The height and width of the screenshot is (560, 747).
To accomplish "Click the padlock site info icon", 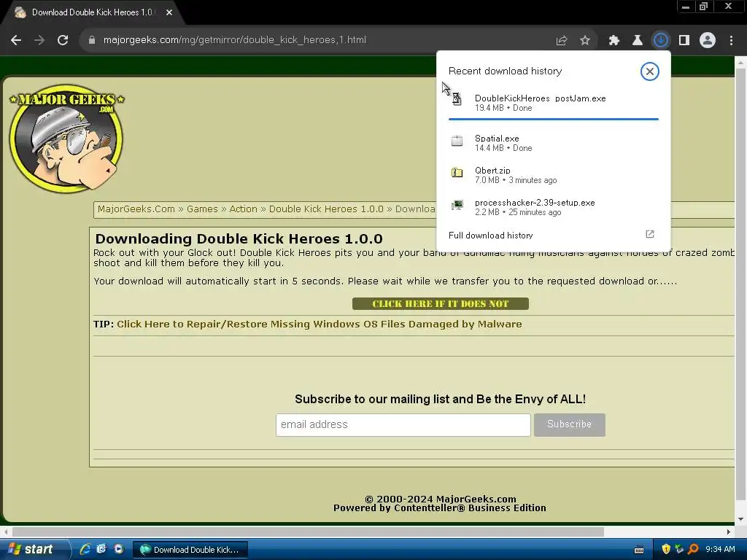I will coord(92,40).
